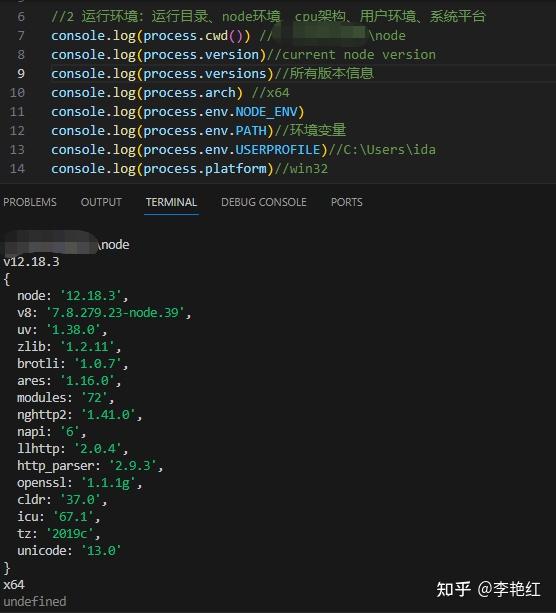Click process.versions in line 9
Image resolution: width=556 pixels, height=613 pixels.
click(205, 74)
